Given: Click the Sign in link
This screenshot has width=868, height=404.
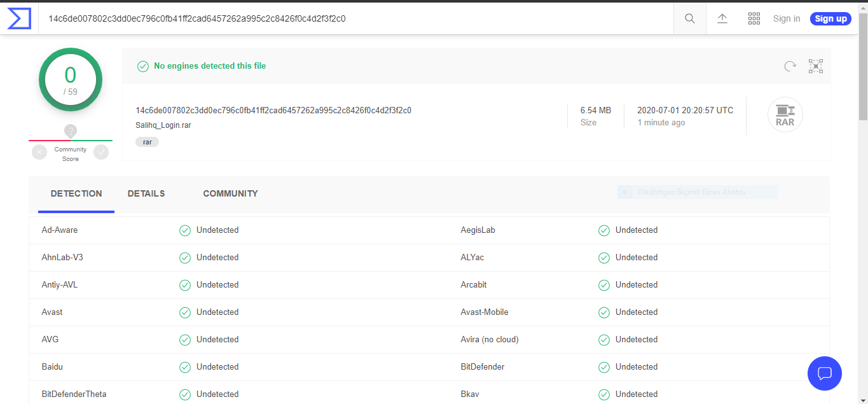Looking at the screenshot, I should [x=787, y=18].
